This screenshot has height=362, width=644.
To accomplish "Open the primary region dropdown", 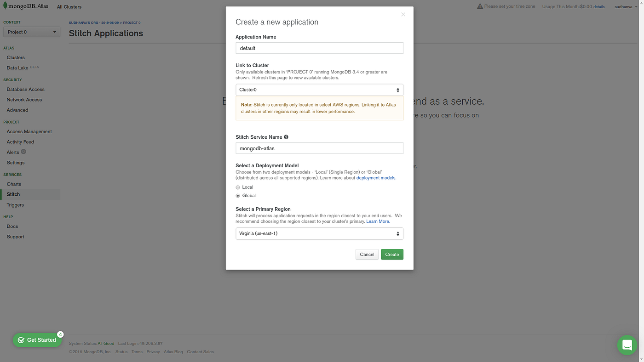I will click(x=319, y=233).
